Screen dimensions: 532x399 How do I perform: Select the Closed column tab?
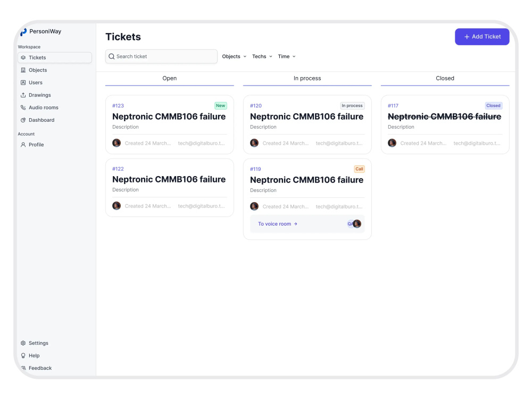[x=445, y=78]
